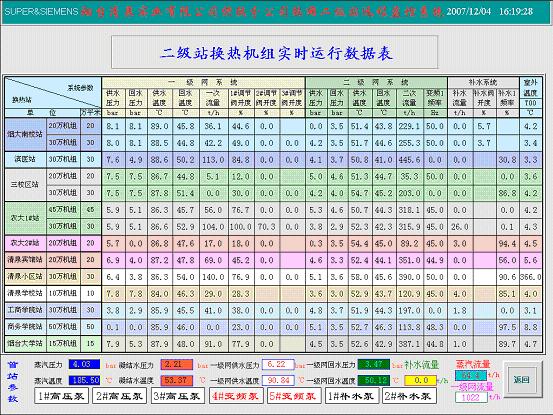This screenshot has height=415, width=553.
Task: Select the 清泉小区站 station cell
Action: pos(25,277)
